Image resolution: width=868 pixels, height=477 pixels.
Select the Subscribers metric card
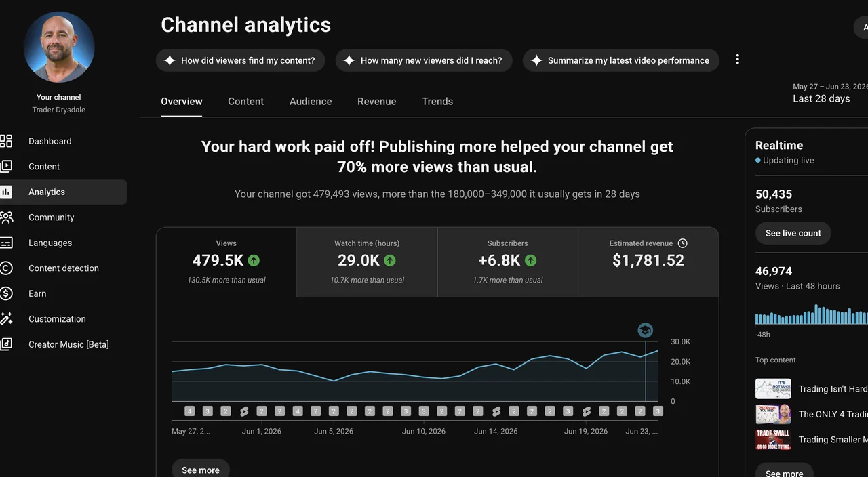coord(508,262)
